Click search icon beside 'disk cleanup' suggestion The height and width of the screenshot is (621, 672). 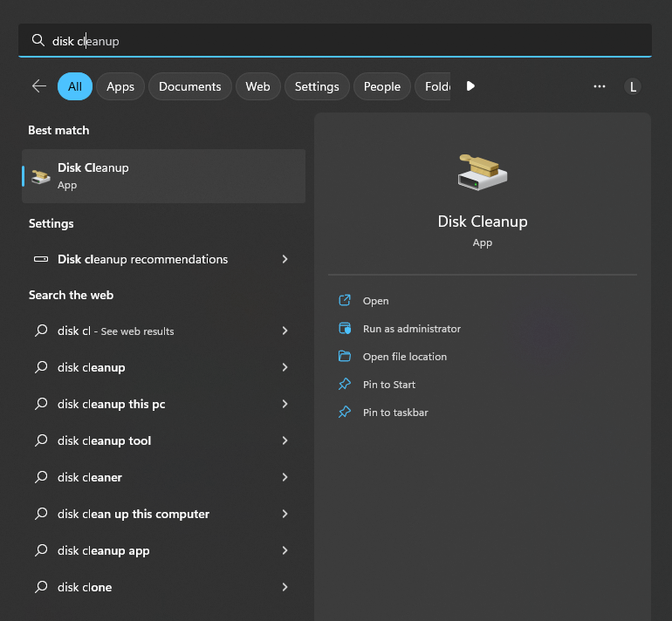(x=41, y=367)
